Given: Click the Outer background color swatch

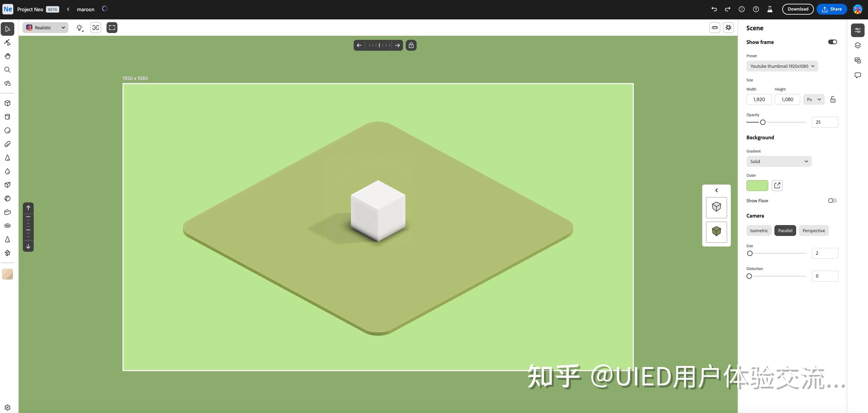Looking at the screenshot, I should coord(757,185).
